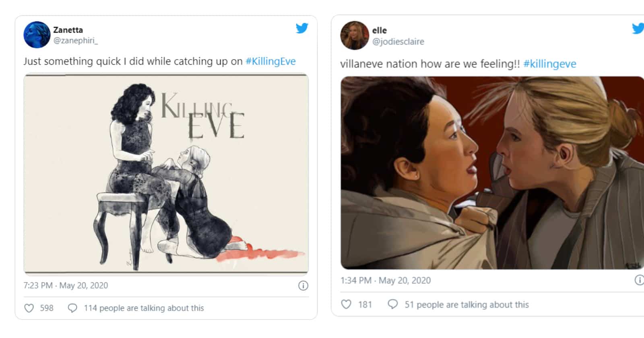644x338 pixels.
Task: Like Zanetta's tweet with the heart icon
Action: 29,308
